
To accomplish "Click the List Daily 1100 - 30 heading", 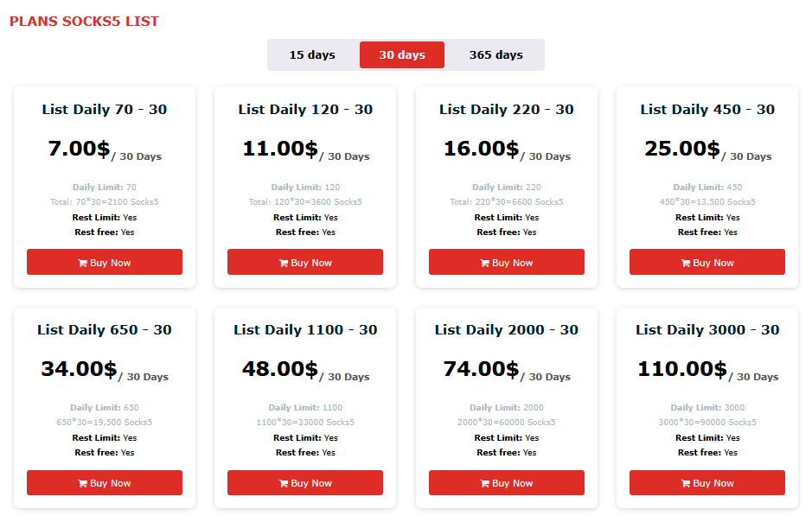I will coord(305,330).
